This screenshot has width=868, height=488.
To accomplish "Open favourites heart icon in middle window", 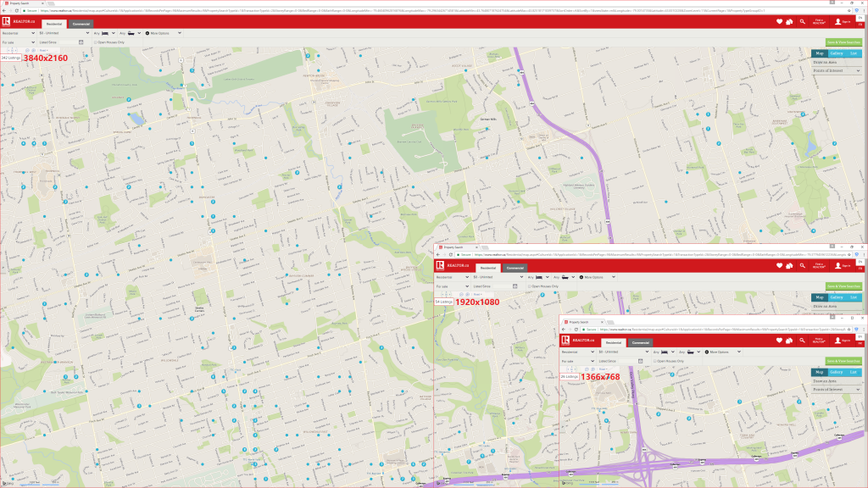I will click(780, 265).
